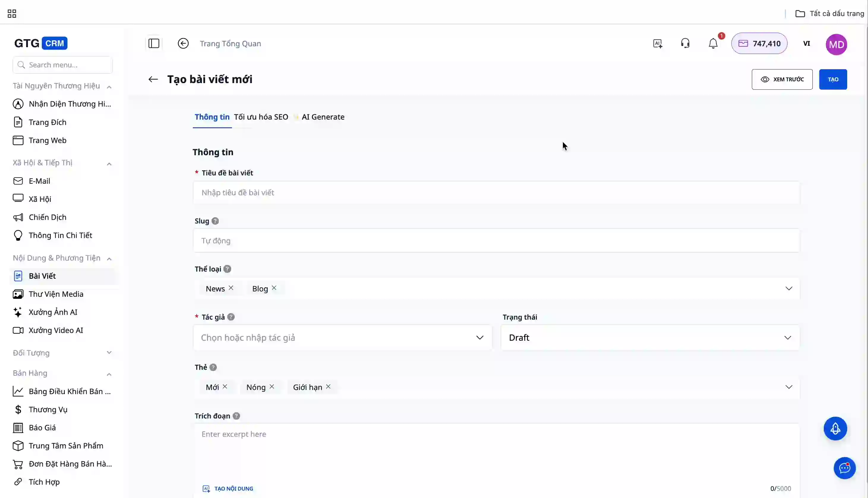Open the chat bubble floating button
Viewport: 868px width, 498px height.
[x=844, y=468]
